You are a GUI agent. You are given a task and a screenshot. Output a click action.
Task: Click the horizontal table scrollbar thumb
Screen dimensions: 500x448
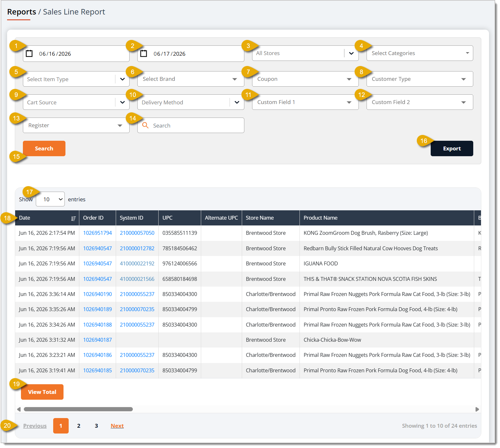pos(78,409)
